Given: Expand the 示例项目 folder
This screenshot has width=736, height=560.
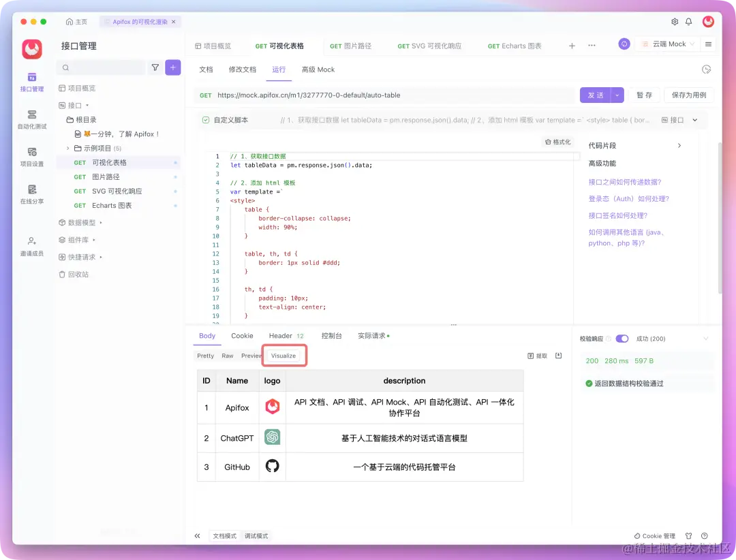Looking at the screenshot, I should point(67,149).
